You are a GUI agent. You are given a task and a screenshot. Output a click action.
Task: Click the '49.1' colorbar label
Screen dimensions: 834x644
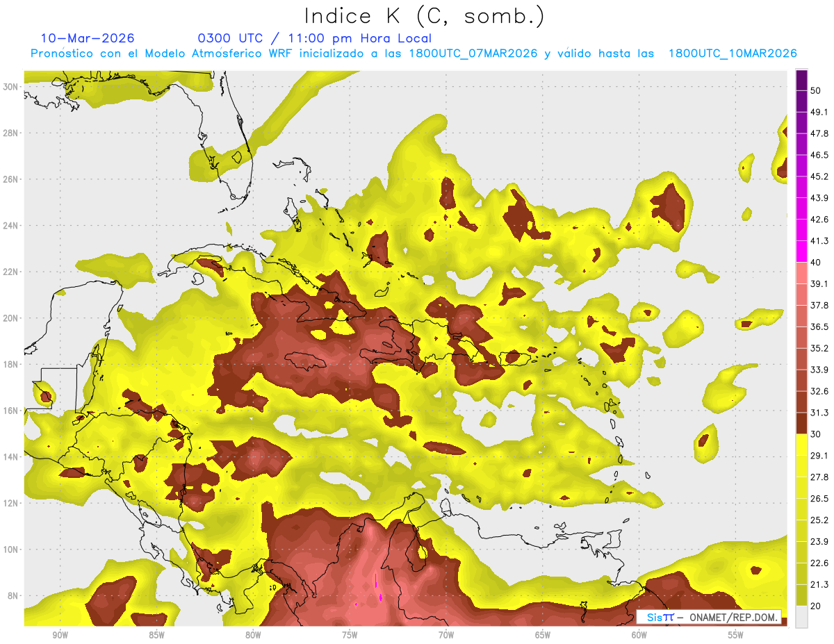819,112
